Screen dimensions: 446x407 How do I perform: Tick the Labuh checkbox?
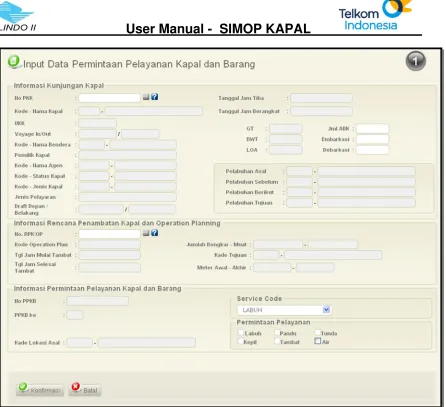[241, 333]
